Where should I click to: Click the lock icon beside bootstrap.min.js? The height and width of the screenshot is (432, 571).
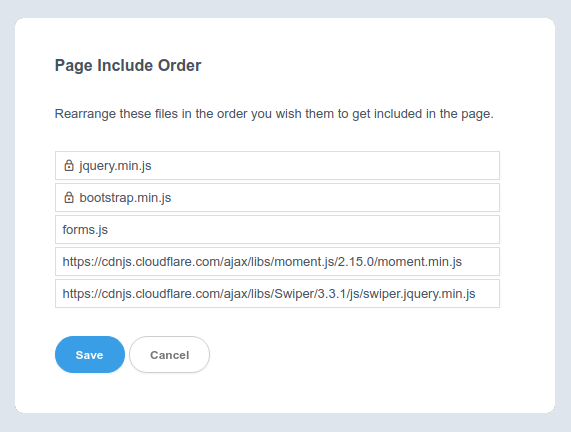tap(69, 197)
